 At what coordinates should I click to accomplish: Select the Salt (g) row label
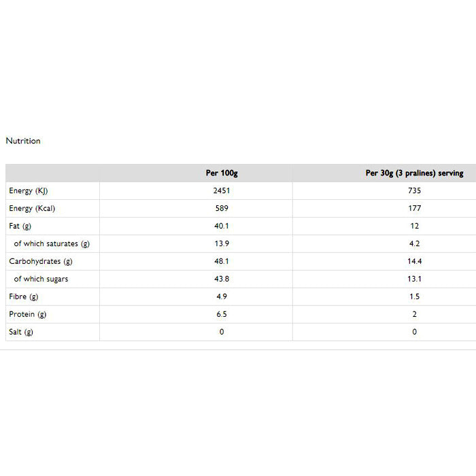[x=21, y=333]
